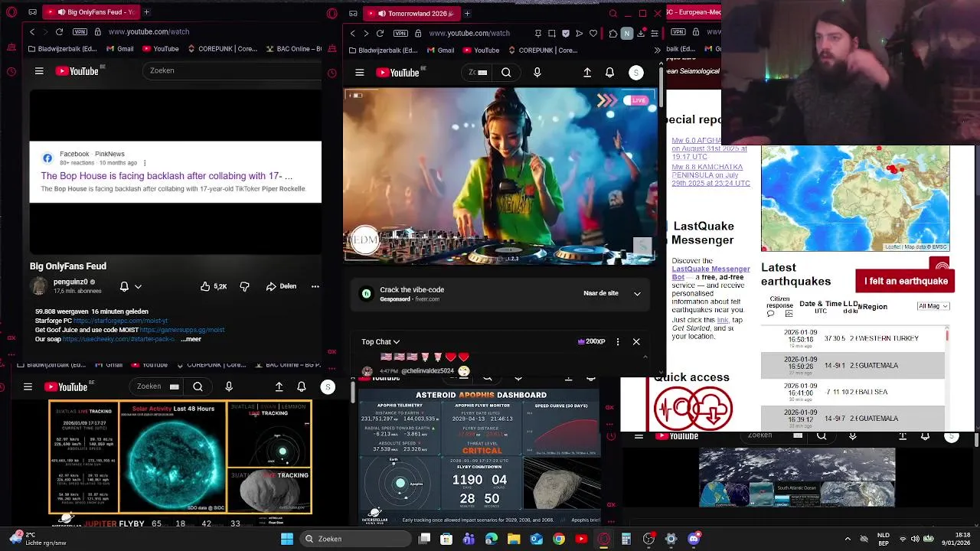Open notifications bell in Tomorrowland YouTube window
The width and height of the screenshot is (980, 551).
609,73
